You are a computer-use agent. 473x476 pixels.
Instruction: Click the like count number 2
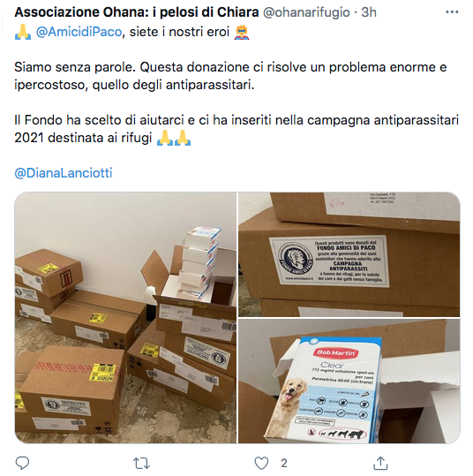coord(283,464)
